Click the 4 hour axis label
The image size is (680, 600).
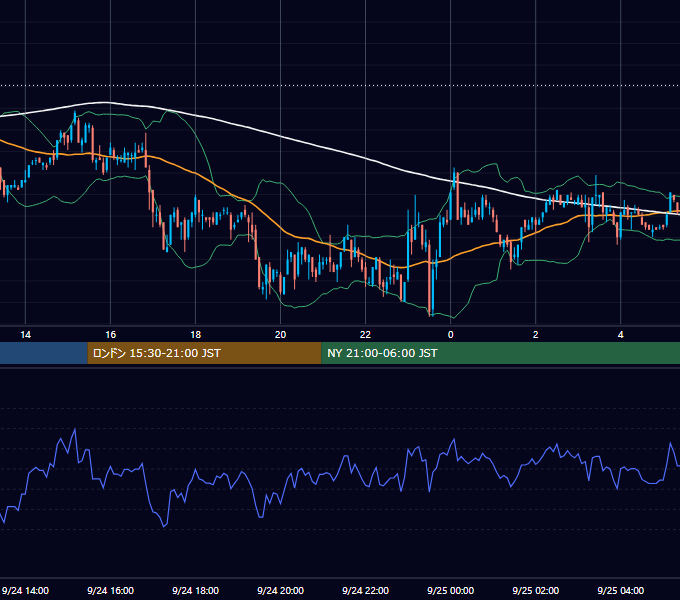(x=621, y=335)
